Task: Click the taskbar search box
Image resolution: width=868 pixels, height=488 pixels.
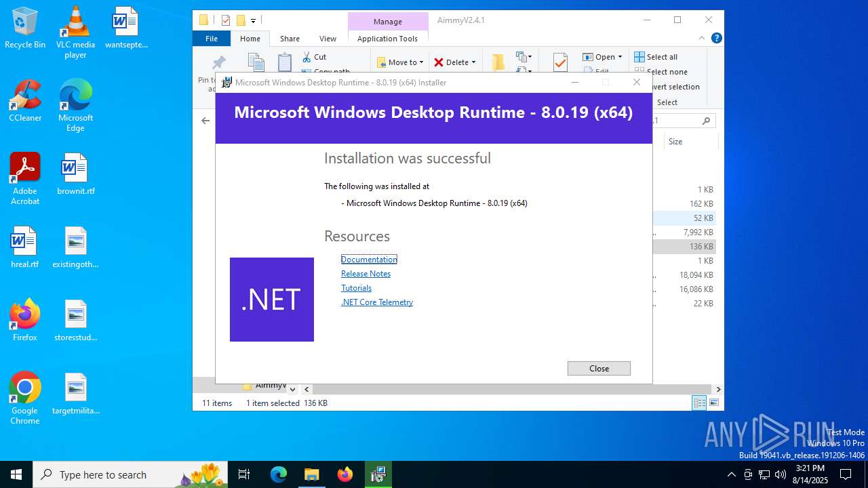Action: [x=132, y=474]
